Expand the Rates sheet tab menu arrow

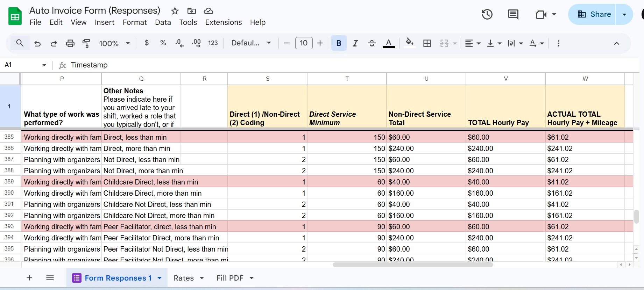point(202,278)
